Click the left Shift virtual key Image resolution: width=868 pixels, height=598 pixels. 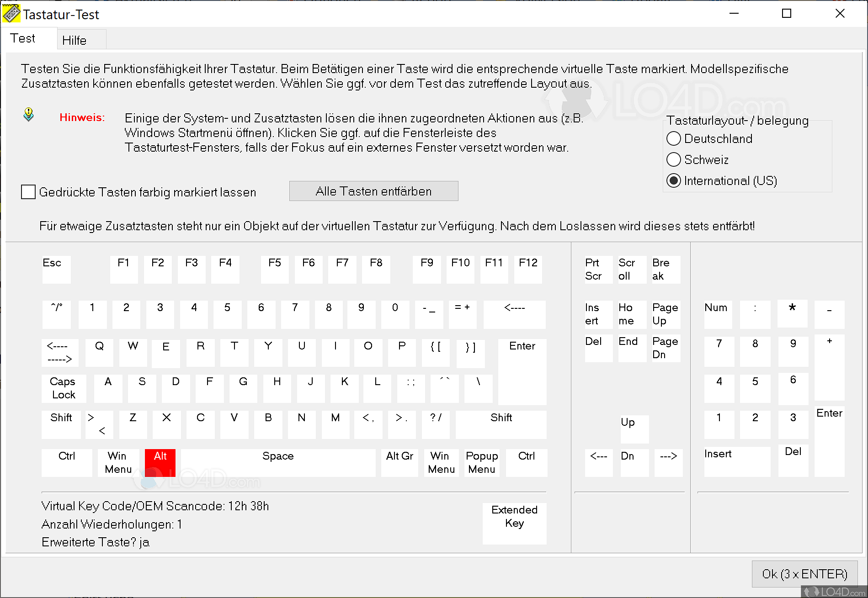(61, 424)
